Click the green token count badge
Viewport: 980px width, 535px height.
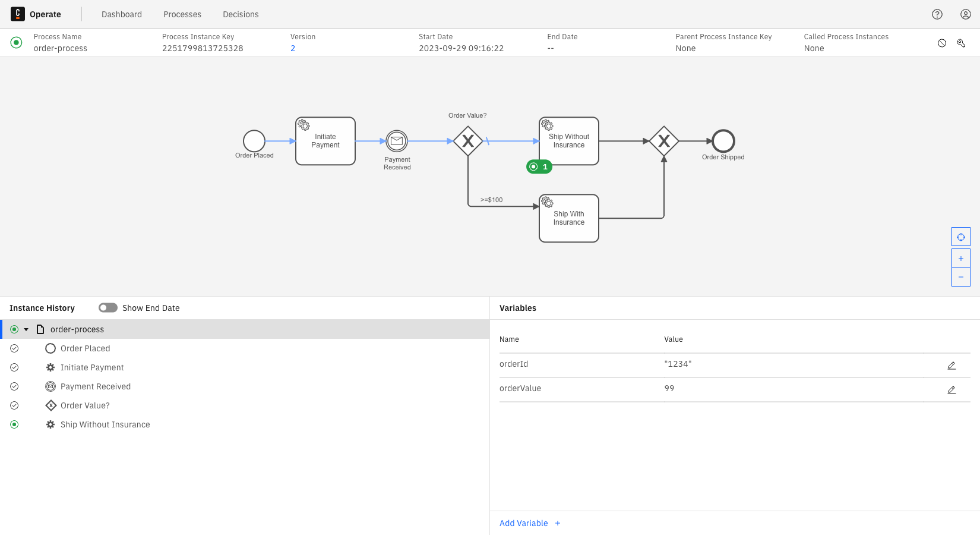coord(539,166)
